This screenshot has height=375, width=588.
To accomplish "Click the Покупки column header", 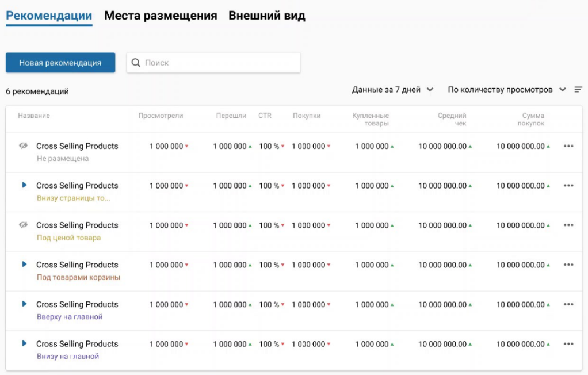I will click(307, 116).
